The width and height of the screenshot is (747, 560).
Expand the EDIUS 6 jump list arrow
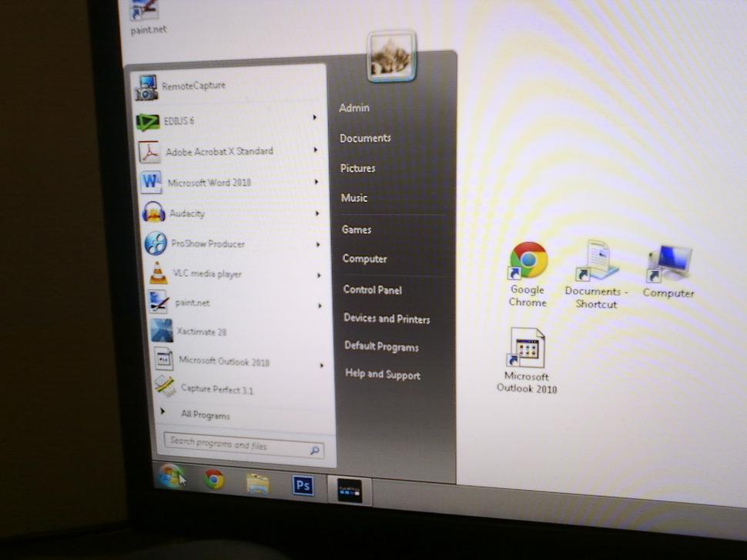pyautogui.click(x=314, y=118)
